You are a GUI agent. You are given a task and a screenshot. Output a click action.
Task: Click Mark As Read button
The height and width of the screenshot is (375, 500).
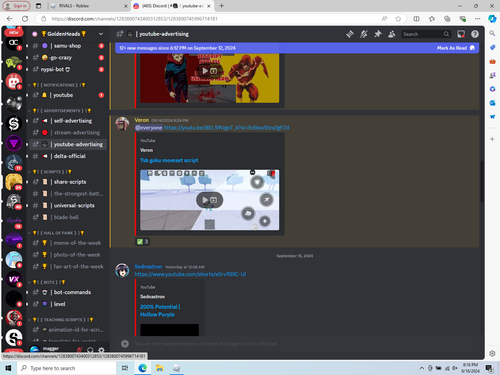pos(455,48)
